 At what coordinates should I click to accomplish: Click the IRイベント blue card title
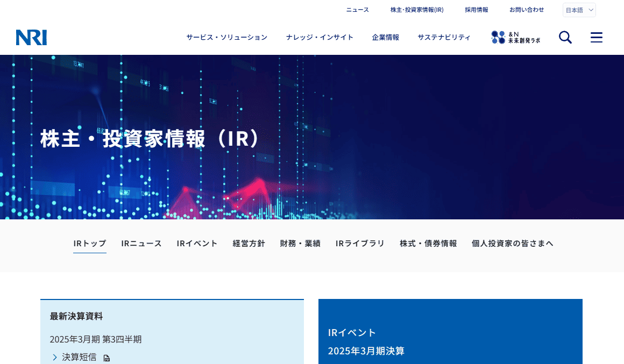click(x=352, y=333)
